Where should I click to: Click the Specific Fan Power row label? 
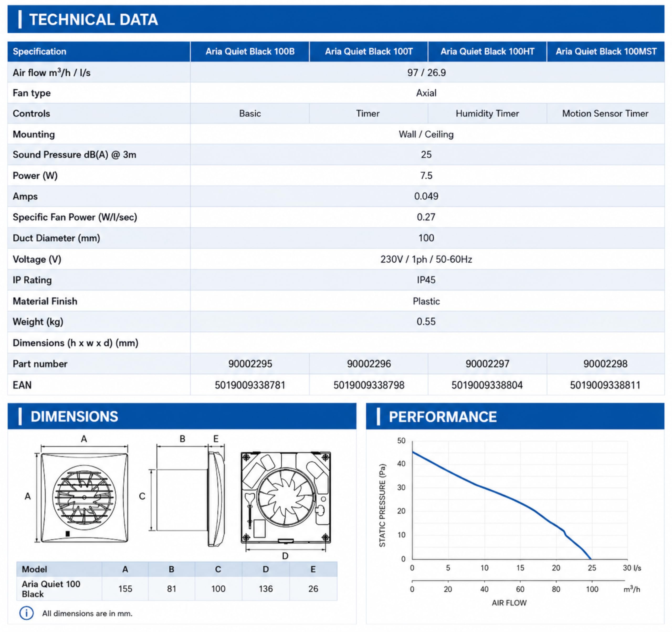click(75, 217)
